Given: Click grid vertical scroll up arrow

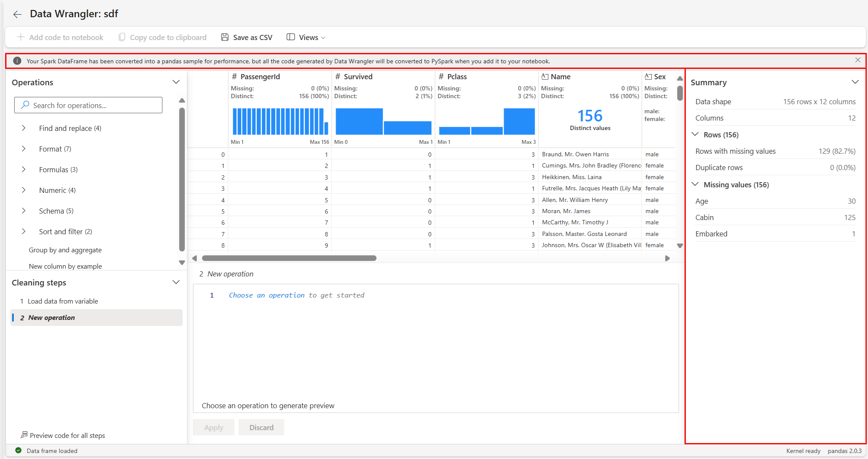Looking at the screenshot, I should tap(680, 78).
